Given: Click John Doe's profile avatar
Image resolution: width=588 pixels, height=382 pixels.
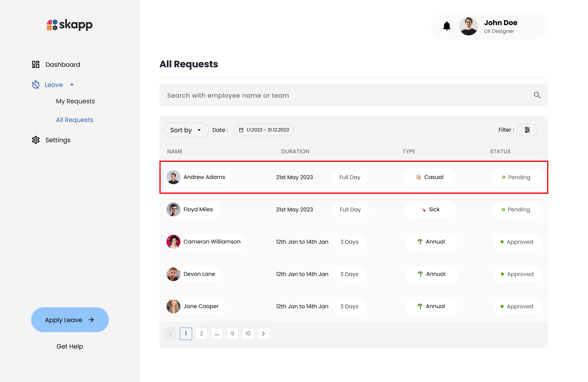Looking at the screenshot, I should click(x=468, y=26).
